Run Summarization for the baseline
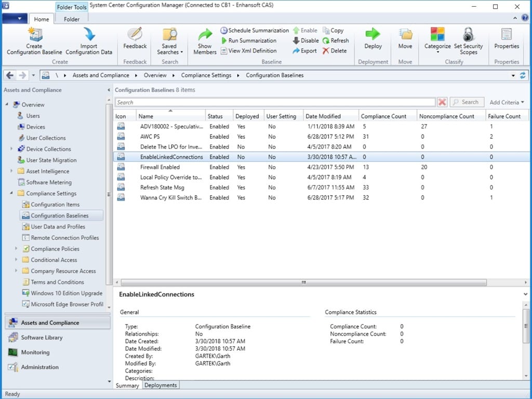This screenshot has height=399, width=532. pos(249,41)
